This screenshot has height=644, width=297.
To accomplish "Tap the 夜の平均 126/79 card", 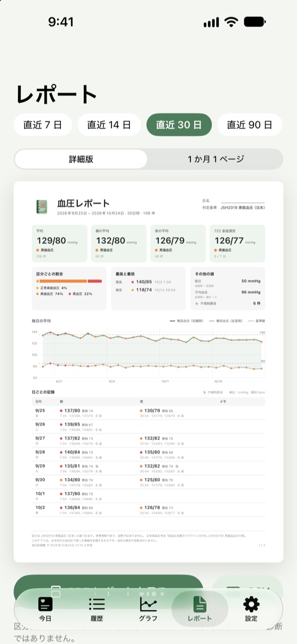I will 178,243.
